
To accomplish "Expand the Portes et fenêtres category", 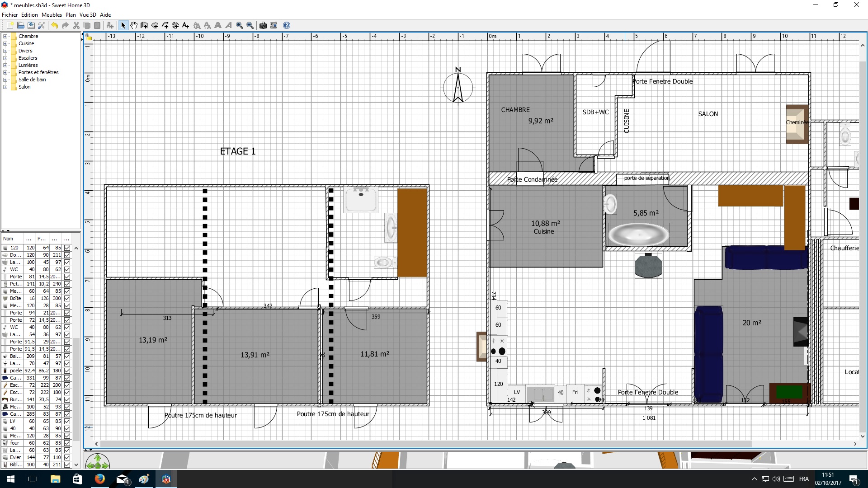I will point(5,72).
